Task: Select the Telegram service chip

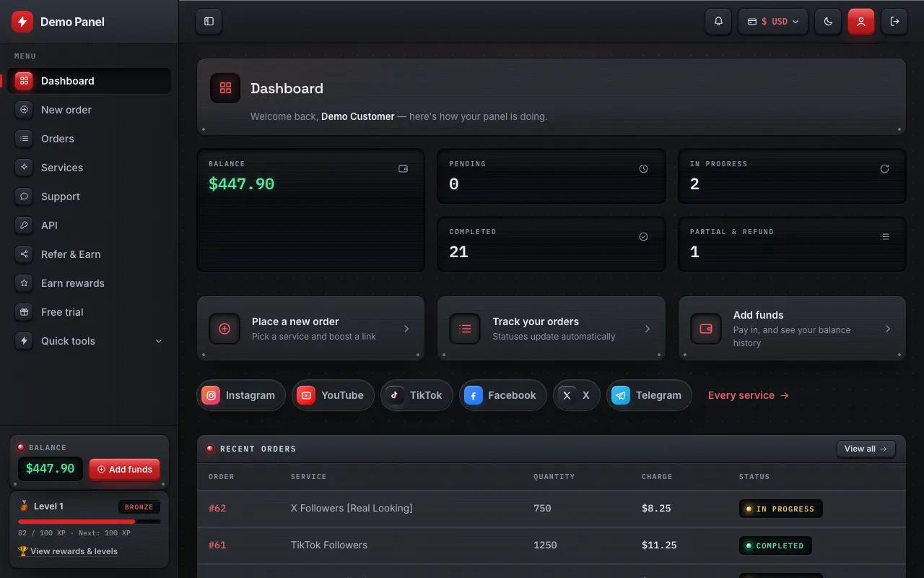Action: [x=649, y=395]
